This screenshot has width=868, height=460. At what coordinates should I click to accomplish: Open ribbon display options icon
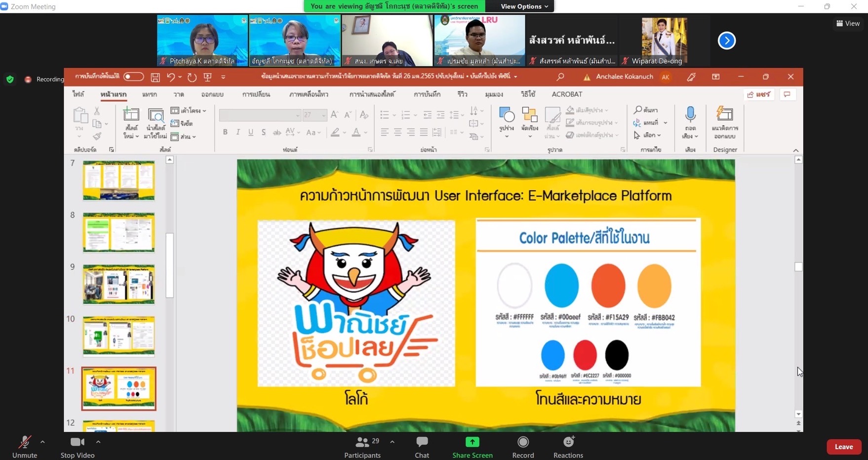pos(715,77)
